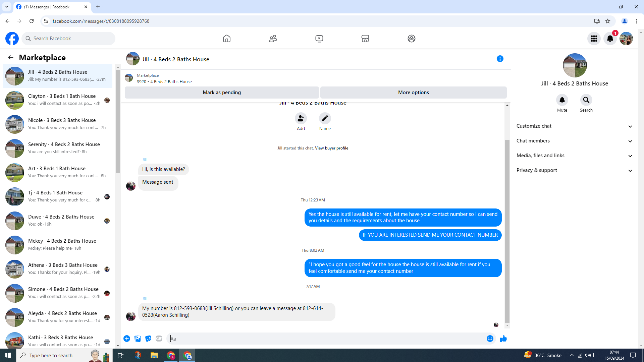Click Mark as pending button
Viewport: 644px width, 362px height.
[222, 93]
